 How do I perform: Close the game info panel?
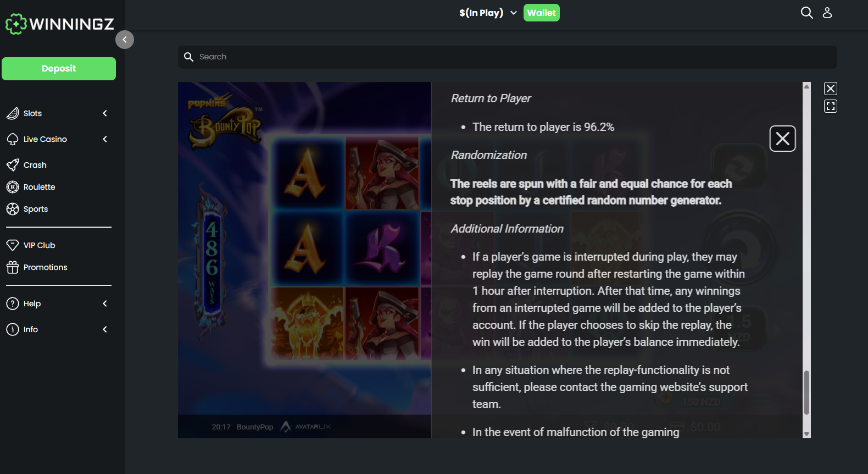click(x=783, y=139)
